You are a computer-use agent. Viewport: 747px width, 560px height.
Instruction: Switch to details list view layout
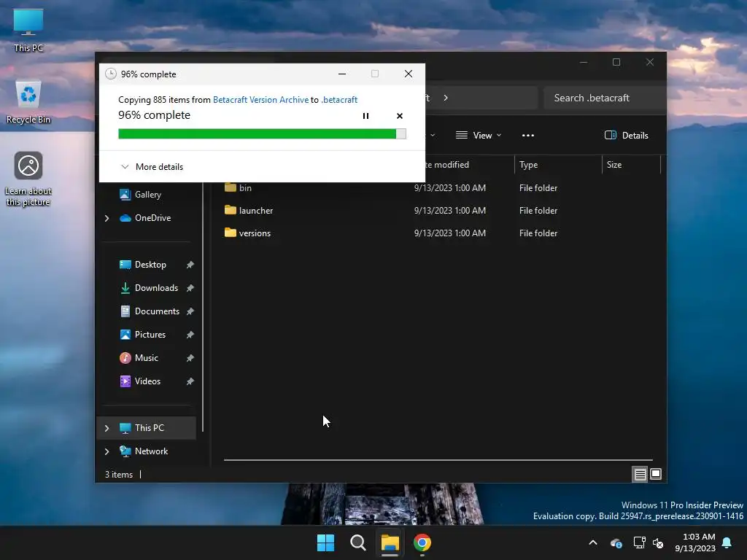click(x=640, y=474)
